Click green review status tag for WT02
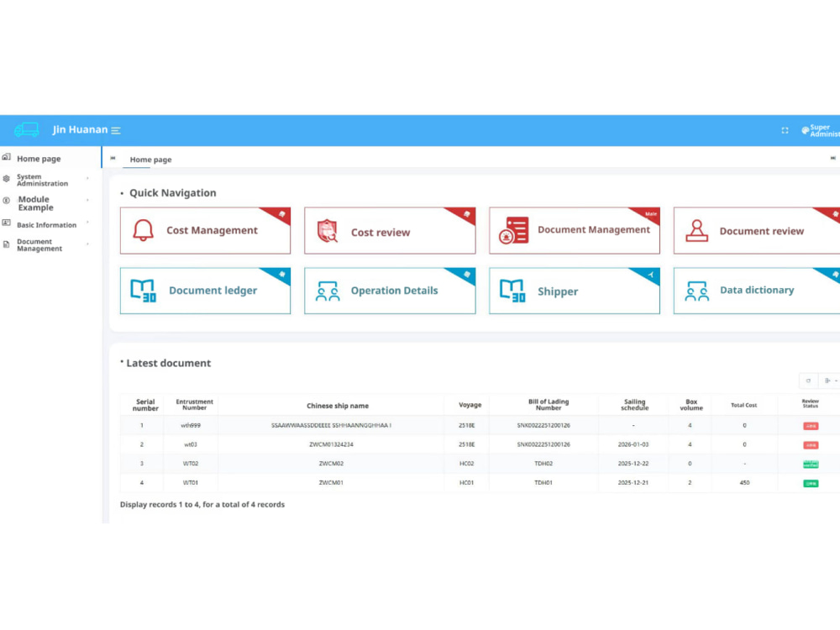This screenshot has height=630, width=840. tap(811, 464)
